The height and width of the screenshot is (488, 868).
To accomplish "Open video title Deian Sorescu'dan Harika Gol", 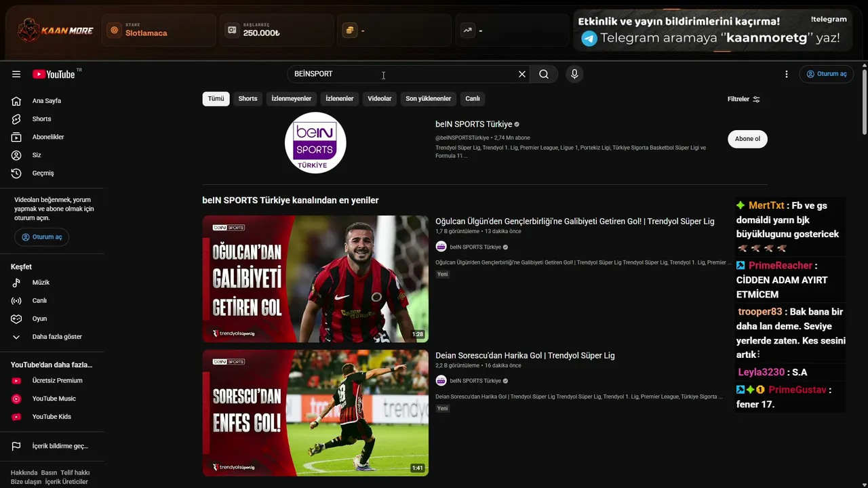I will click(x=525, y=356).
